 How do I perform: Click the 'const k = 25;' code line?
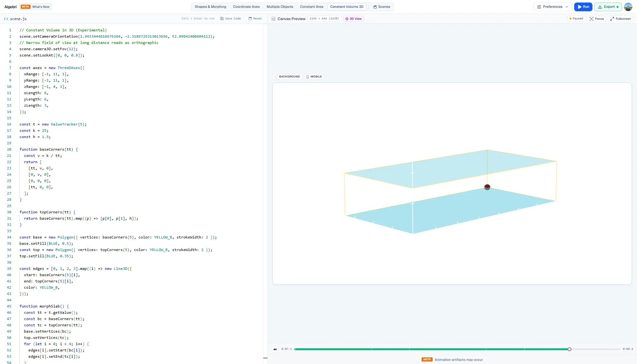click(x=34, y=131)
